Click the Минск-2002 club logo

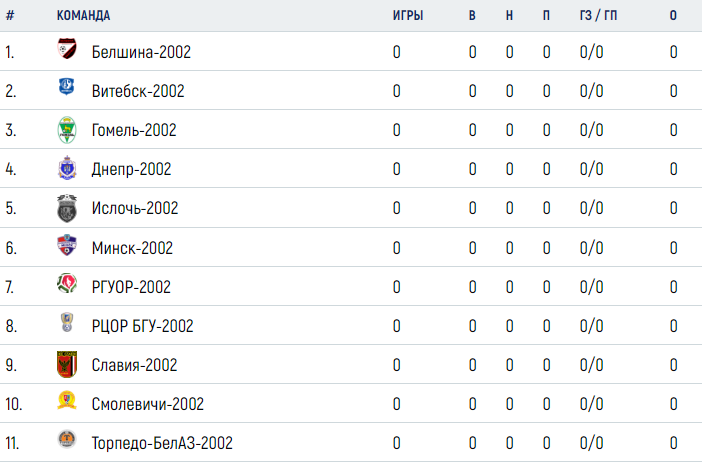point(67,245)
